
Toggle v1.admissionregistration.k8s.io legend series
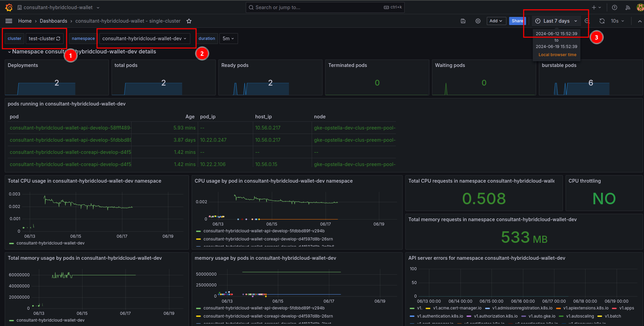(522, 308)
